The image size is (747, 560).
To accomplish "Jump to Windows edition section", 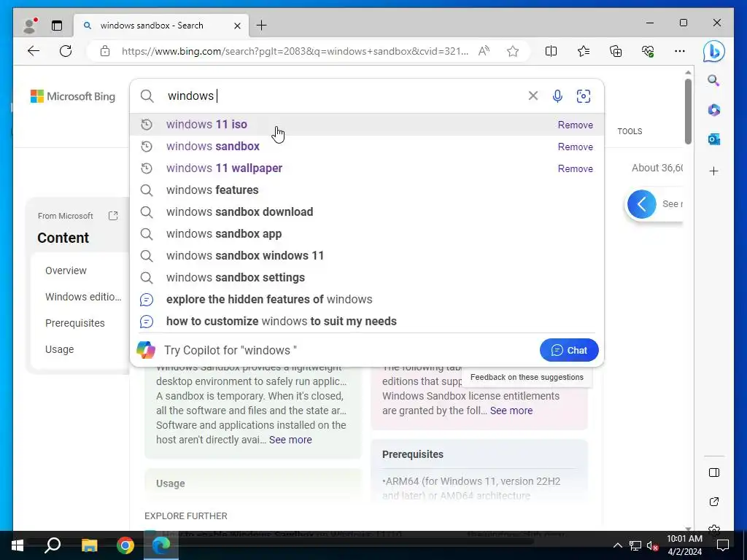I will 83,297.
